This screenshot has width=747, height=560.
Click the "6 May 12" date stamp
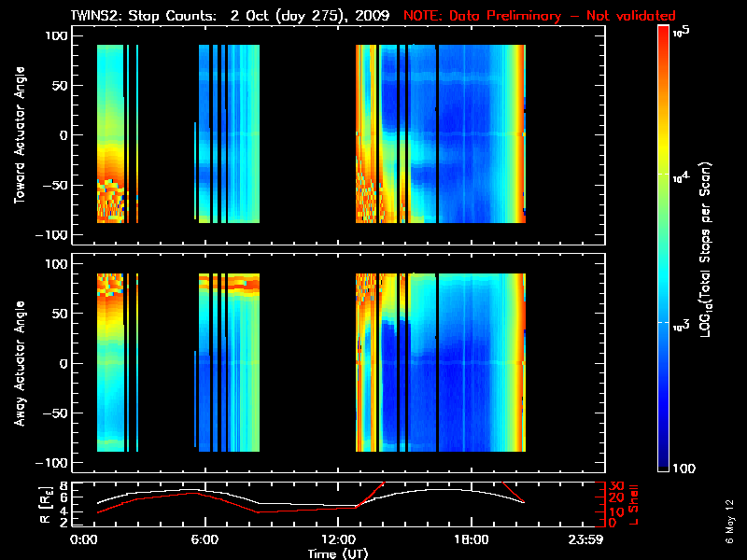[729, 522]
